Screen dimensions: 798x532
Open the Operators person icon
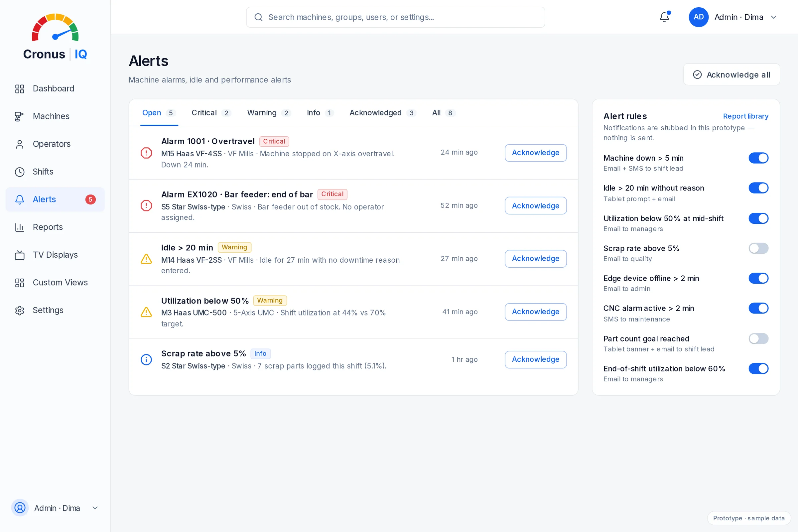(x=20, y=144)
